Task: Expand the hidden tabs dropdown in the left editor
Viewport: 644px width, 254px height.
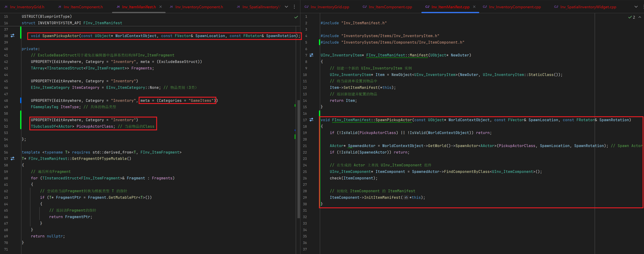Action: click(x=286, y=7)
